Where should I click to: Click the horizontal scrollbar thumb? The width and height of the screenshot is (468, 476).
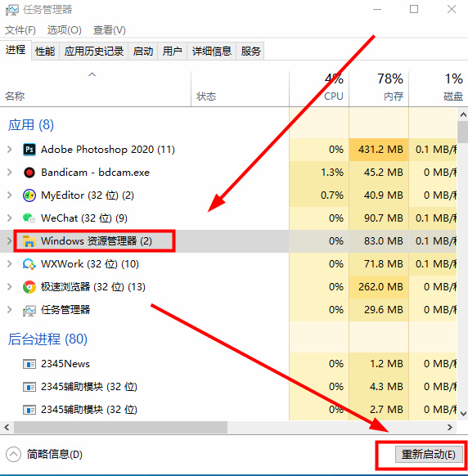[120, 428]
